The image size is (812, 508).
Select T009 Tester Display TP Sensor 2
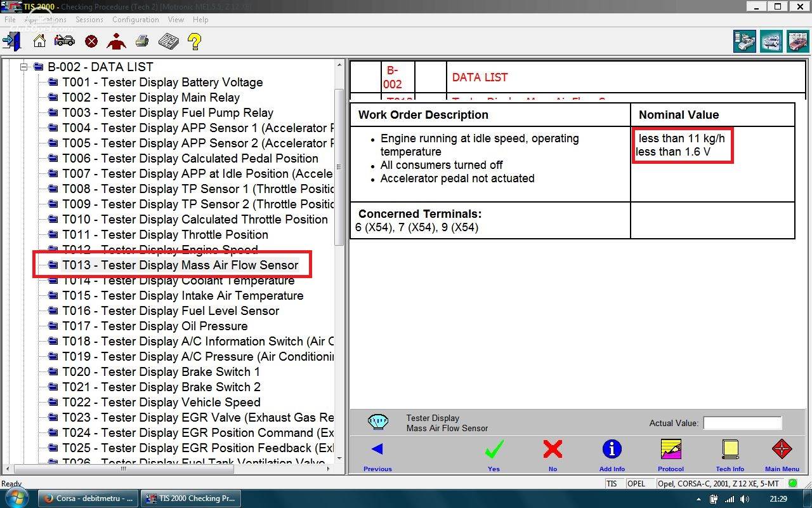click(x=198, y=204)
